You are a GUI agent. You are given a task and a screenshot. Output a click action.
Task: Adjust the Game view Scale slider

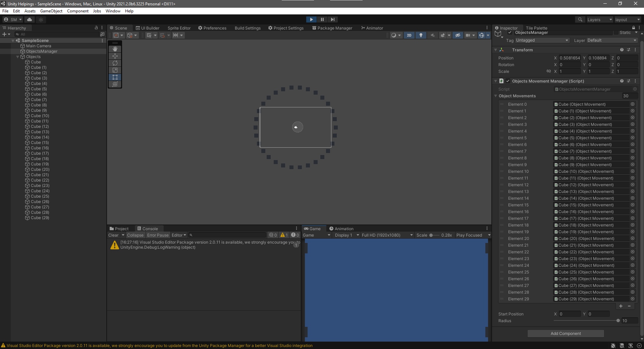coord(434,235)
